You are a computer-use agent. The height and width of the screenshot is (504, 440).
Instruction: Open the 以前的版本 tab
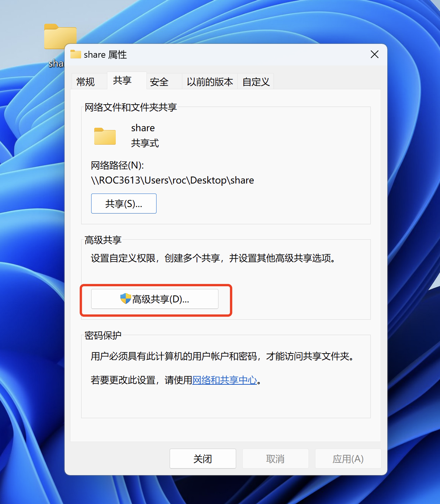click(210, 82)
